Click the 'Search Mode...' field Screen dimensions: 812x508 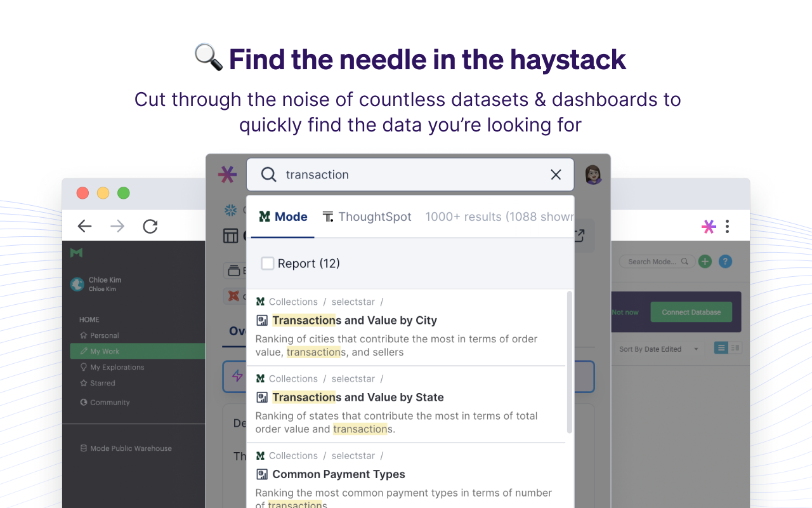[x=656, y=262]
